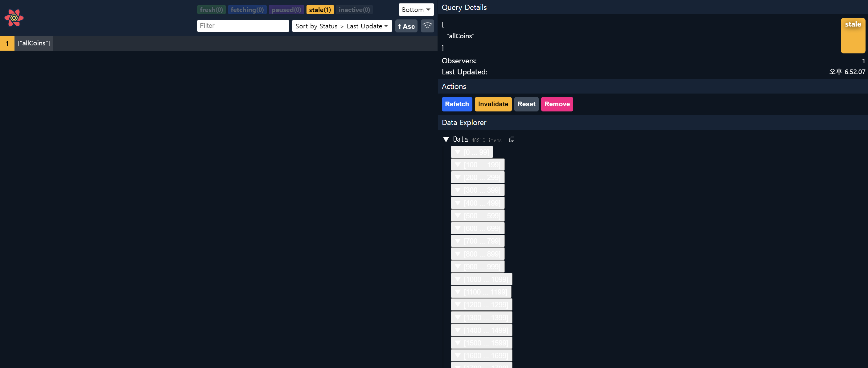Expand the [700 ... 799] range

pyautogui.click(x=477, y=241)
